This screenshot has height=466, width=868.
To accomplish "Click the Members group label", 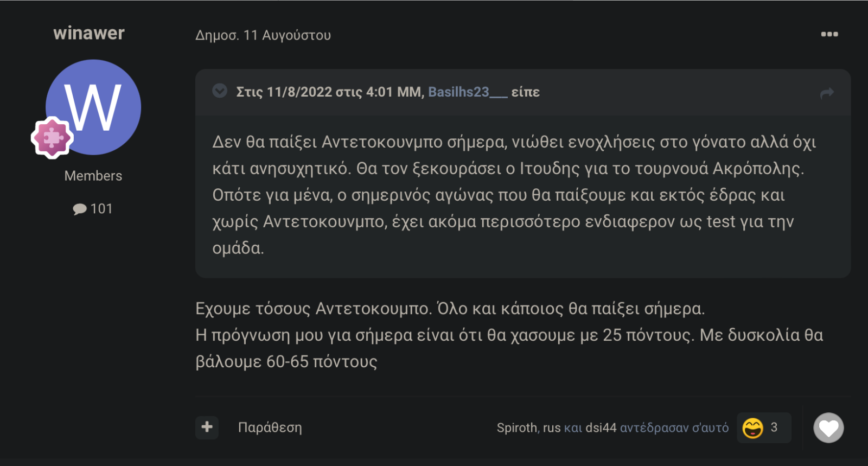I will pyautogui.click(x=93, y=176).
